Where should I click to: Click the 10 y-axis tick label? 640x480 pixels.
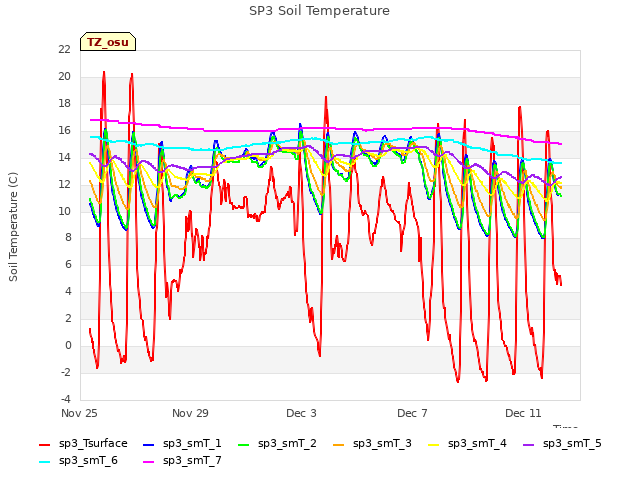pyautogui.click(x=64, y=211)
